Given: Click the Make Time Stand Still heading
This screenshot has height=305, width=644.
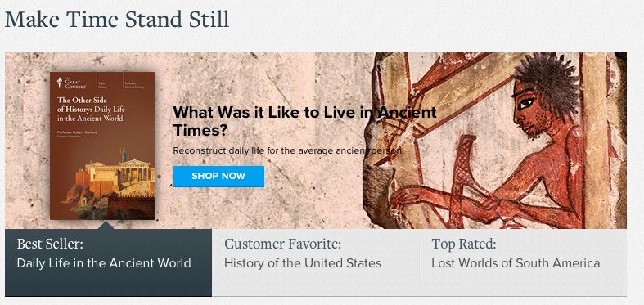Looking at the screenshot, I should (117, 20).
